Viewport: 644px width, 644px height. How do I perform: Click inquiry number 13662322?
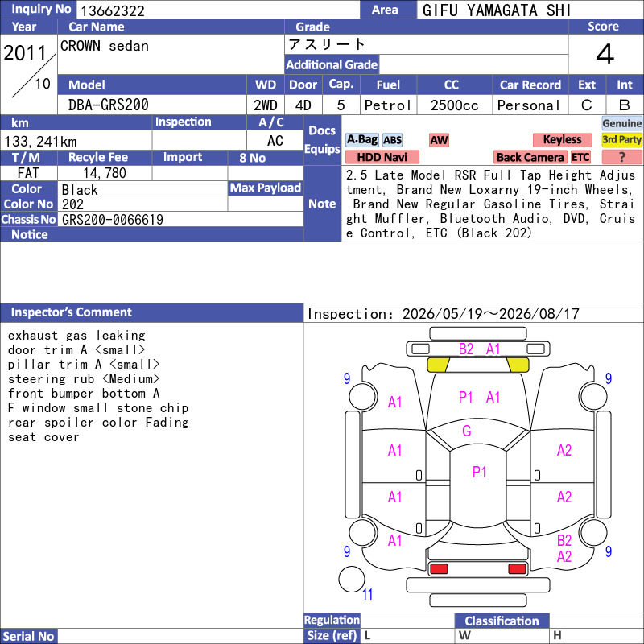point(113,11)
